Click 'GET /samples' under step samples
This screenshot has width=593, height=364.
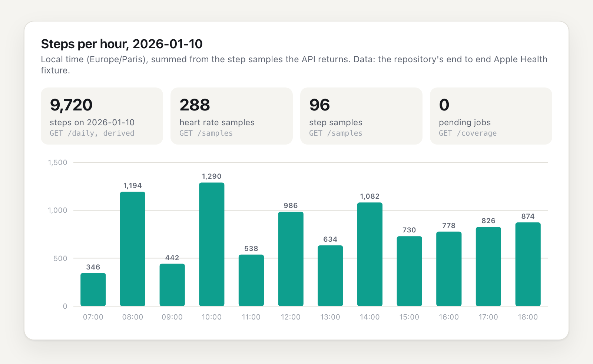point(336,133)
